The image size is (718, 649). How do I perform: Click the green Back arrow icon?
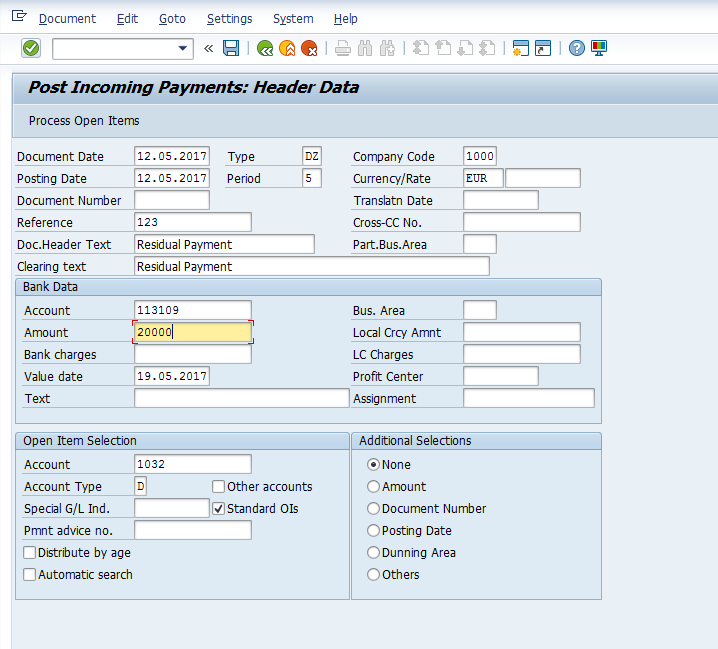(x=265, y=48)
